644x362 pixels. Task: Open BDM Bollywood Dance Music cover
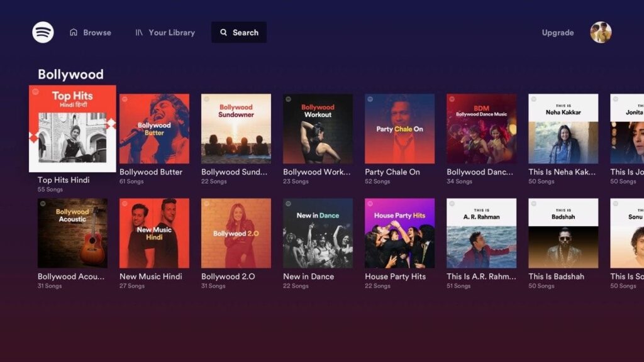[x=481, y=129]
